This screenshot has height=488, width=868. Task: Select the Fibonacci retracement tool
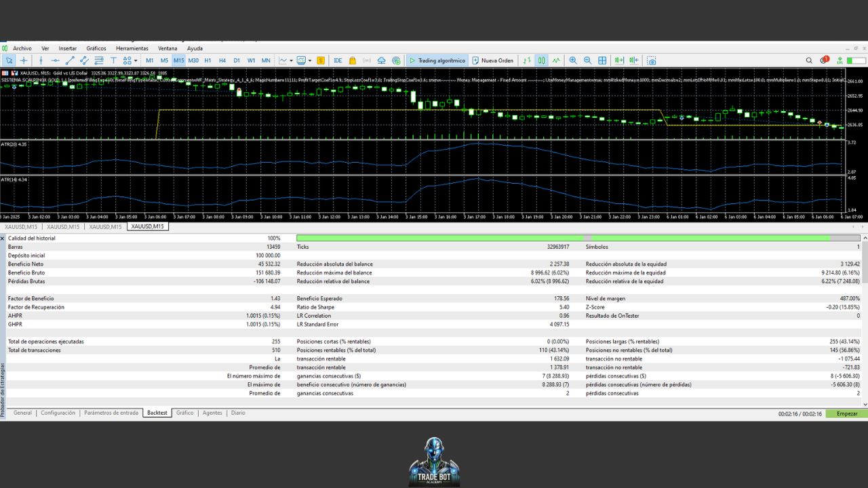99,60
